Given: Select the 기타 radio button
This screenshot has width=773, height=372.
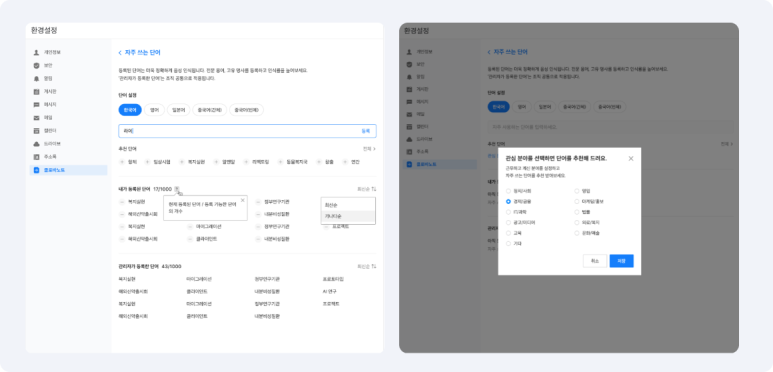Looking at the screenshot, I should click(x=508, y=244).
